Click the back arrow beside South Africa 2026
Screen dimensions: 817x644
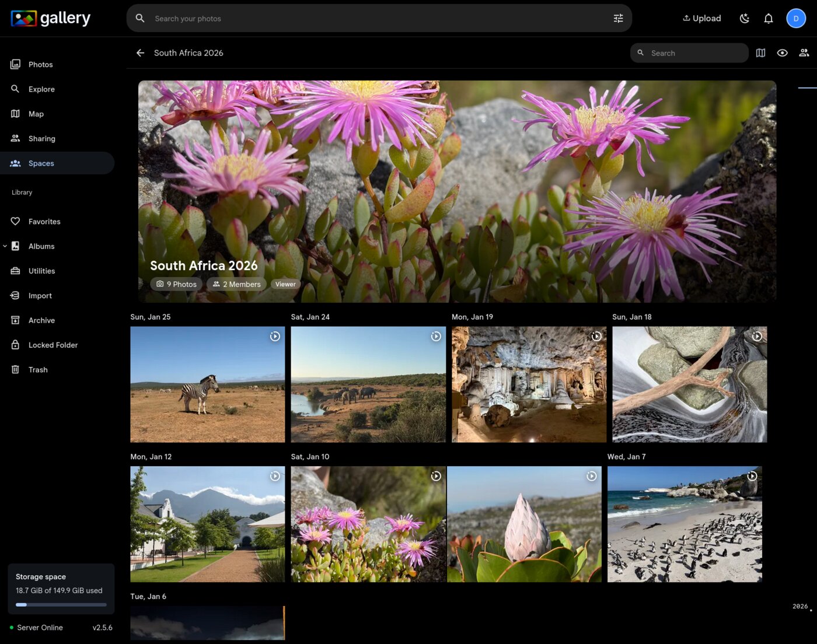[x=140, y=52]
